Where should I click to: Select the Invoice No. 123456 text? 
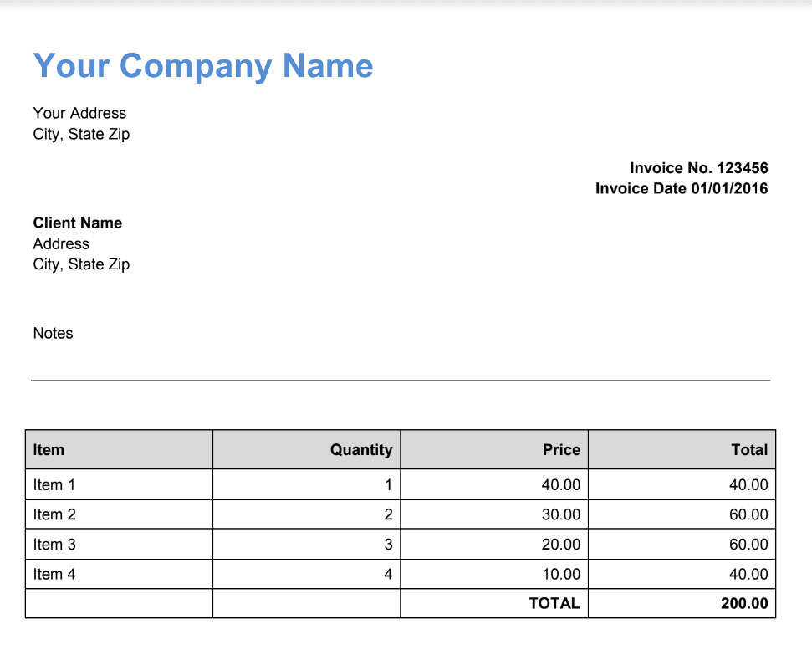click(698, 168)
